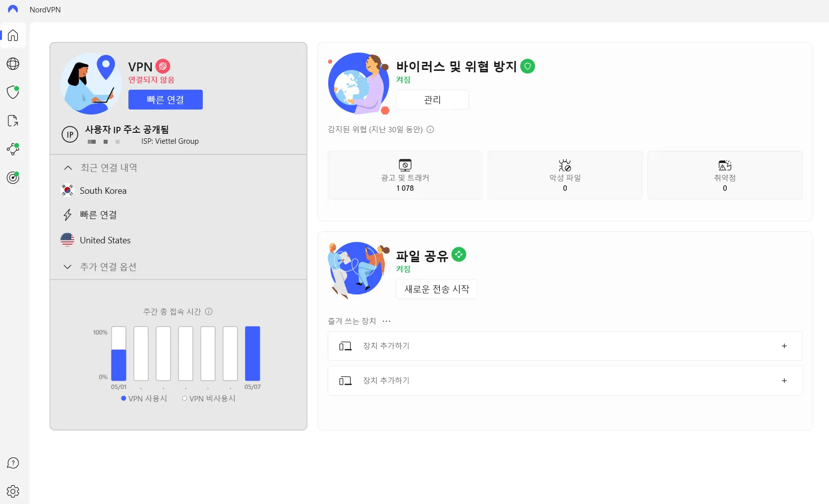Click the 05/01 usage bar in chart
This screenshot has width=829, height=504.
pyautogui.click(x=119, y=353)
